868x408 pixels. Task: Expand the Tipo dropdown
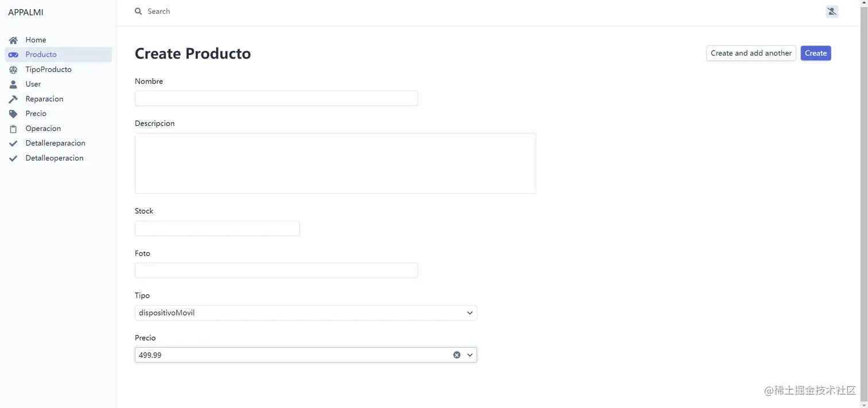[x=470, y=313]
